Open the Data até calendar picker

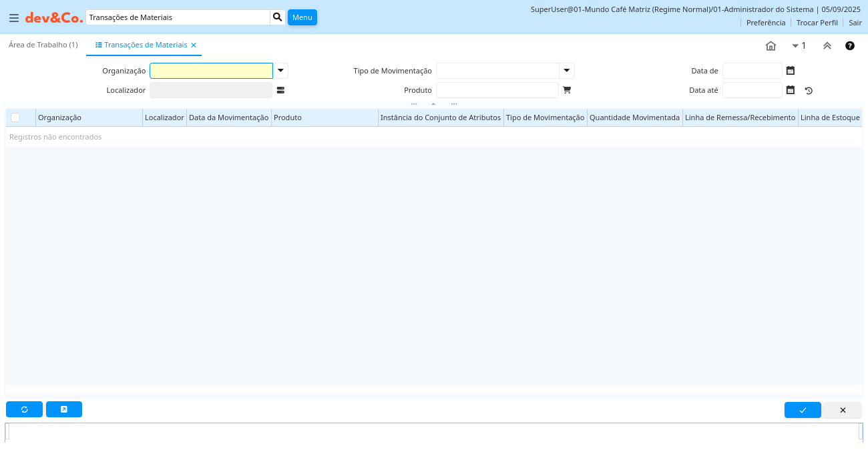[x=791, y=90]
